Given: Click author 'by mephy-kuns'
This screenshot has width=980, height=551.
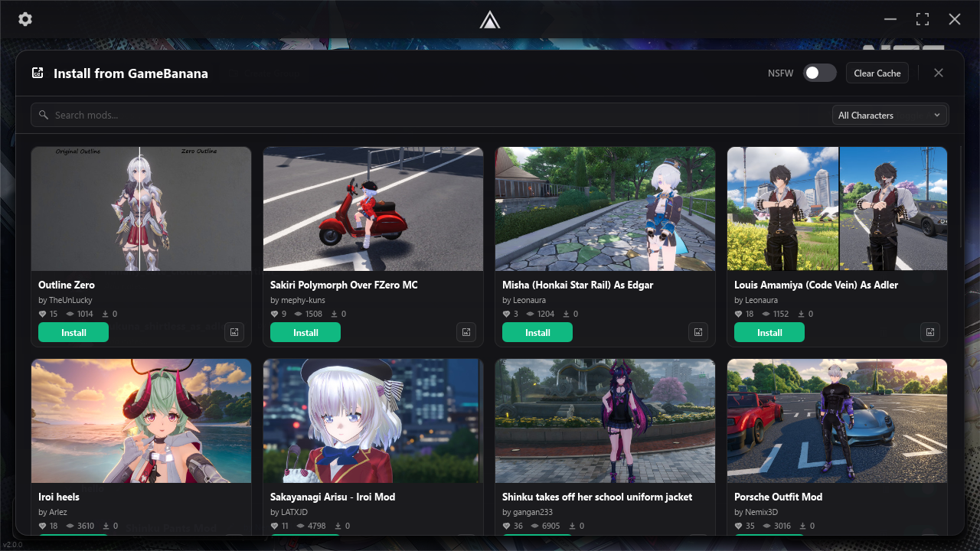Looking at the screenshot, I should point(299,300).
